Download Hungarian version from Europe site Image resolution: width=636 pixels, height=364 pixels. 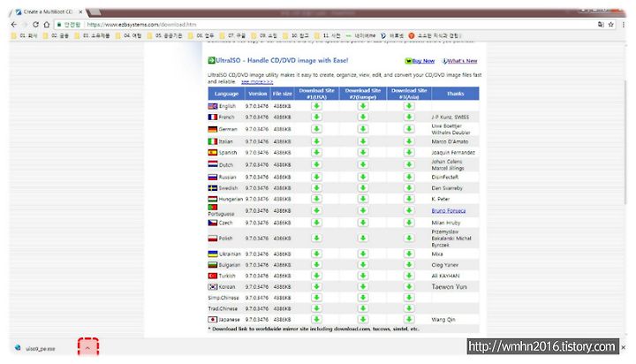tap(363, 199)
